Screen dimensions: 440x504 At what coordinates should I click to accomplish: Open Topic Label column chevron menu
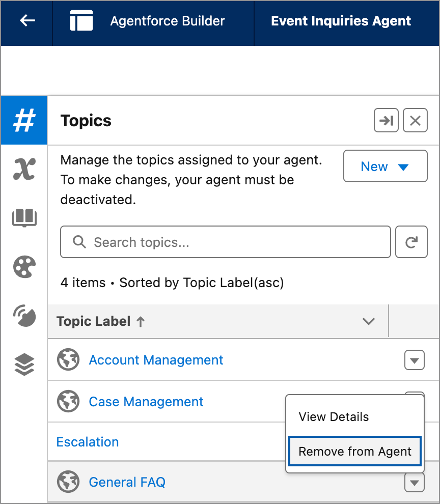tap(369, 321)
